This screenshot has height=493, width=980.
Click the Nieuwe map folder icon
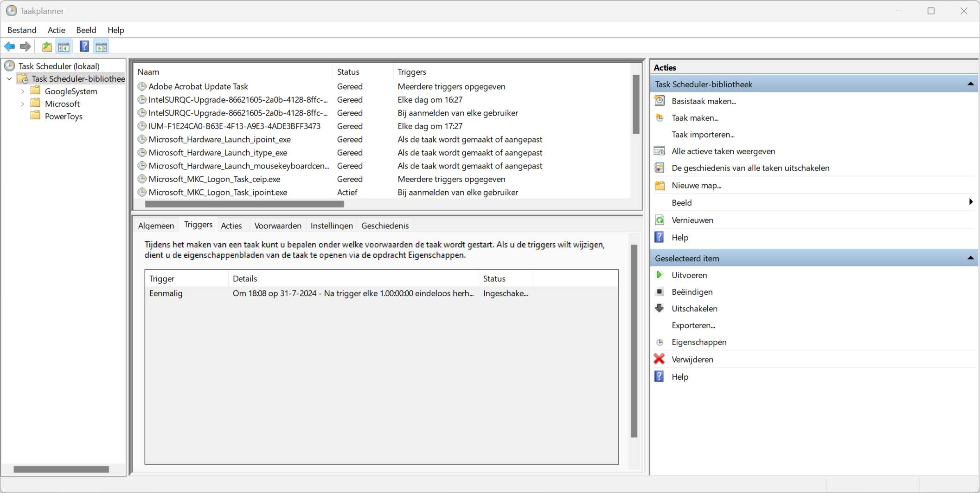659,185
